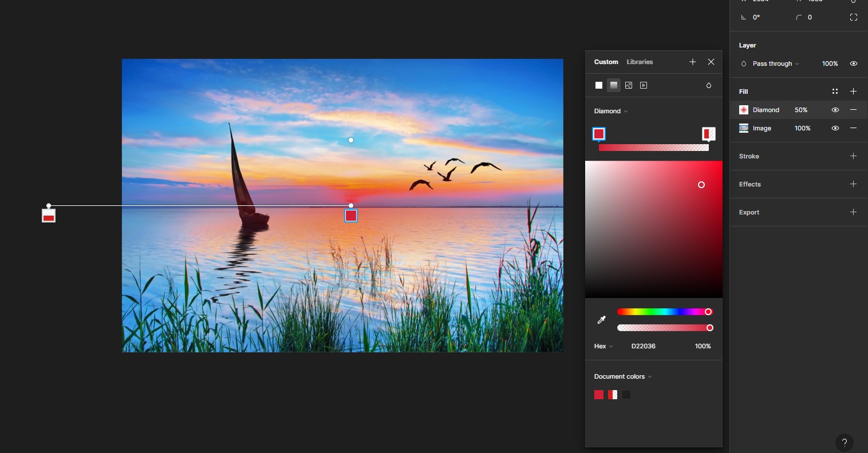Open fill styles with the four-dot icon
Screen dimensions: 868x453
coord(835,92)
